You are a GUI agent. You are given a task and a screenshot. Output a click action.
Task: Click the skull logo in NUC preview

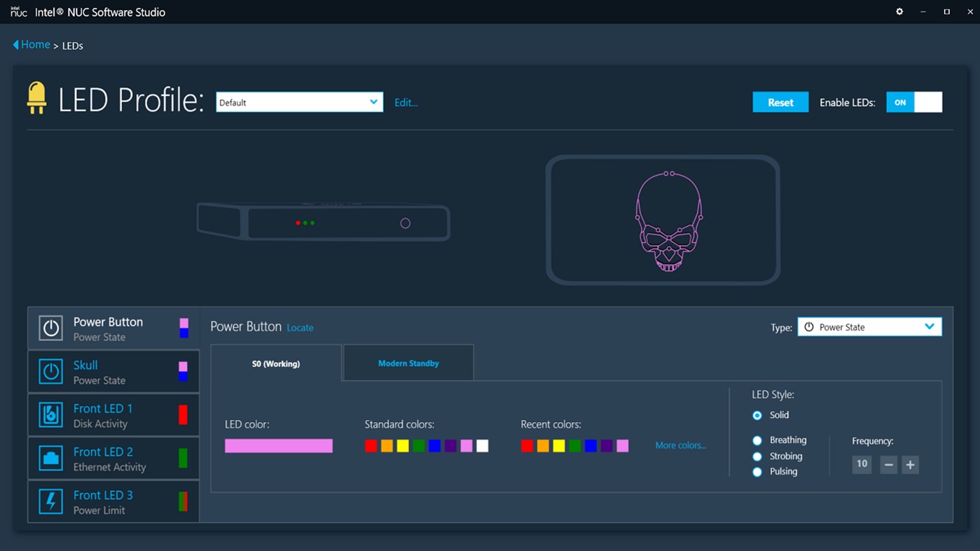tap(668, 221)
